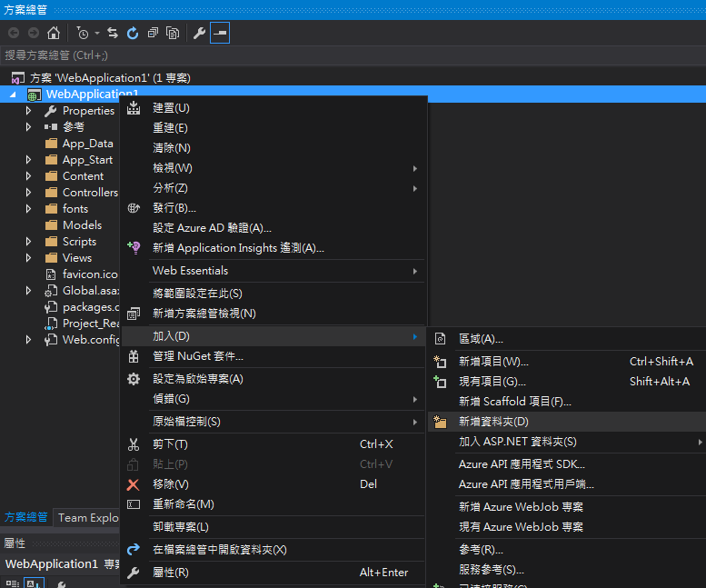This screenshot has height=588, width=706.
Task: Click the Show All Files icon
Action: (173, 33)
